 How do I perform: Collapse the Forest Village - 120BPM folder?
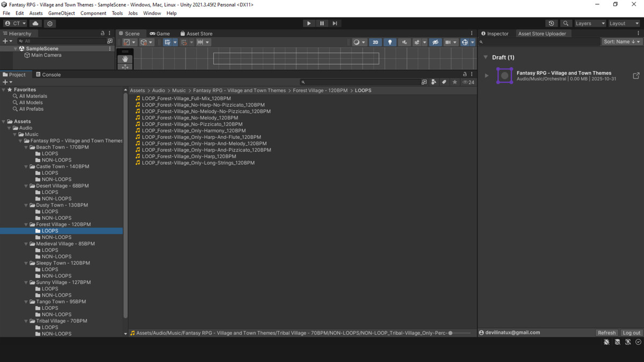(x=26, y=224)
